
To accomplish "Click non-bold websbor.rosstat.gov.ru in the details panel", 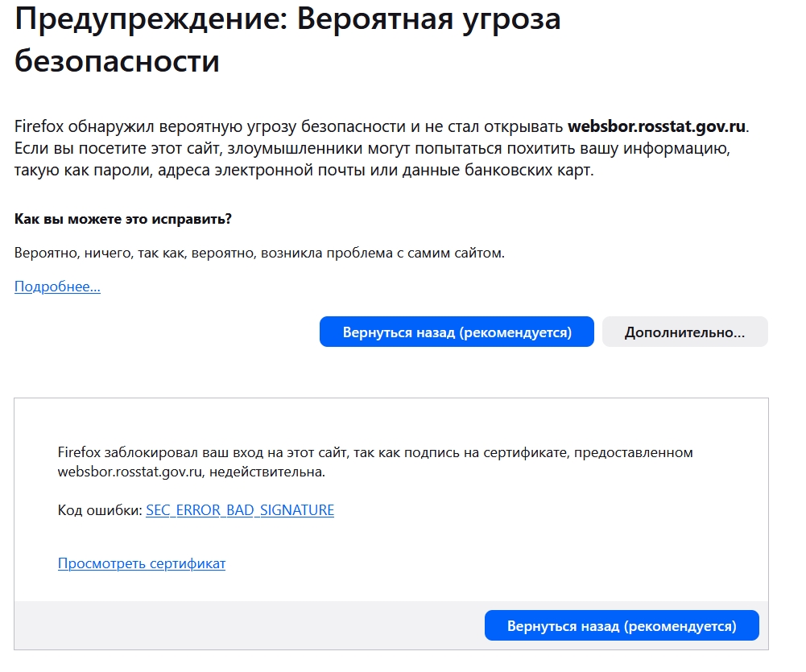I will [131, 472].
